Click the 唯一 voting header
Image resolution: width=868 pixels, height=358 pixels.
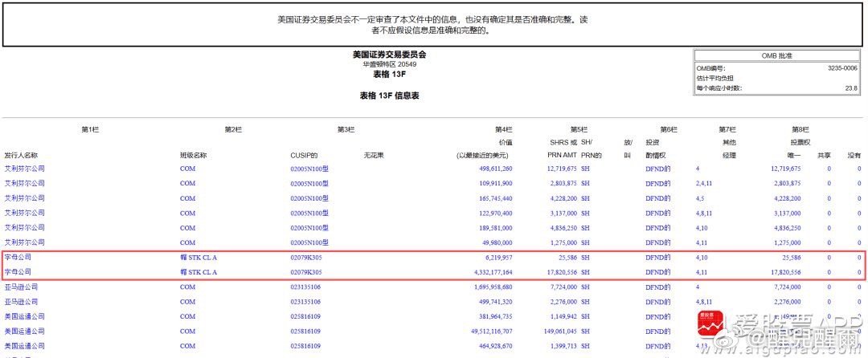click(794, 156)
